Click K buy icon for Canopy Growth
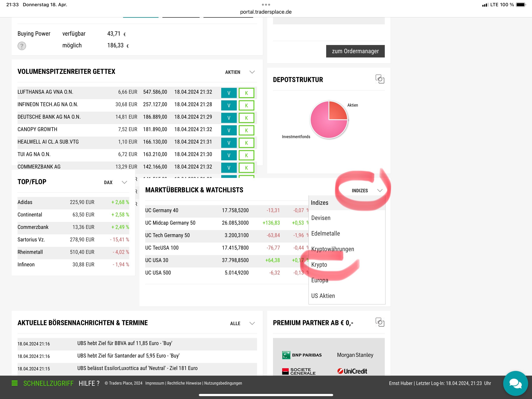 (x=246, y=130)
